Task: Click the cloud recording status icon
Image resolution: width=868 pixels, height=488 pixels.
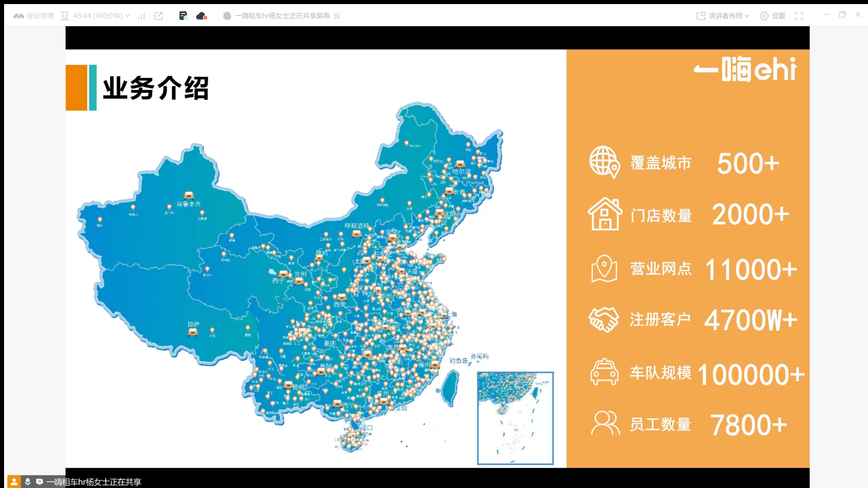Action: pyautogui.click(x=201, y=16)
